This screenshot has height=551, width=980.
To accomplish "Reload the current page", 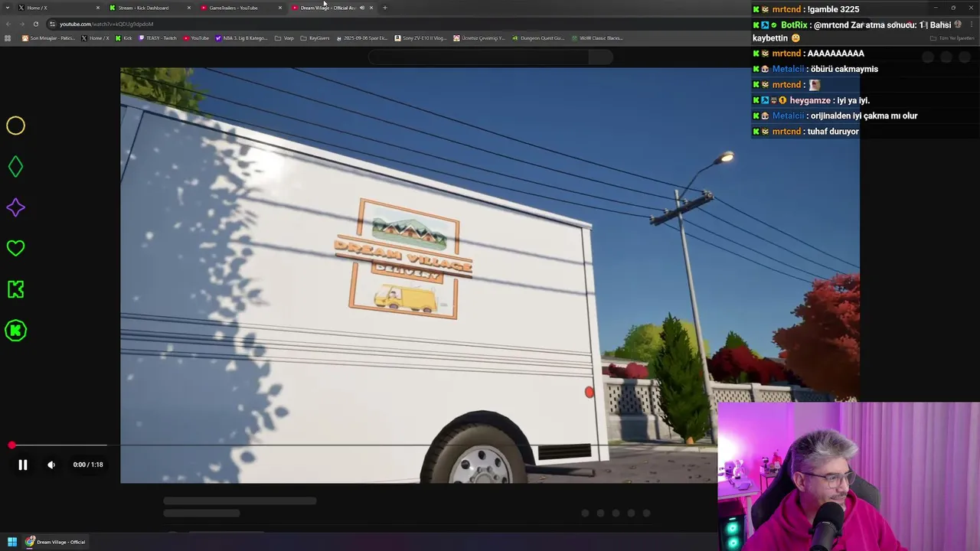I will (x=35, y=24).
